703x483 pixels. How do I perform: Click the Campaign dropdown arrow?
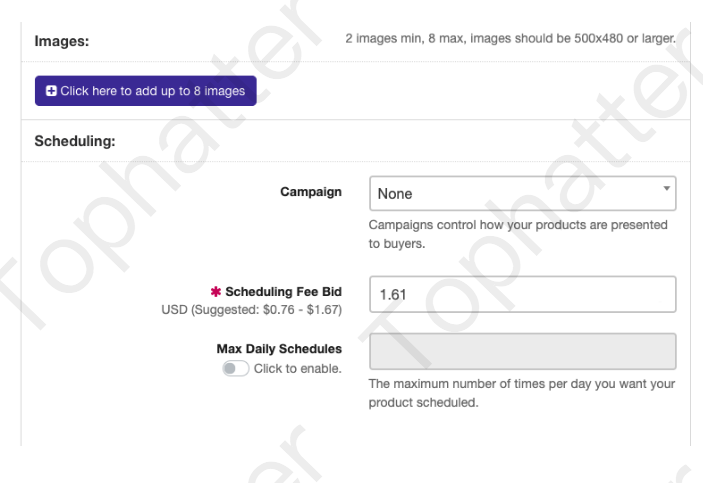666,187
